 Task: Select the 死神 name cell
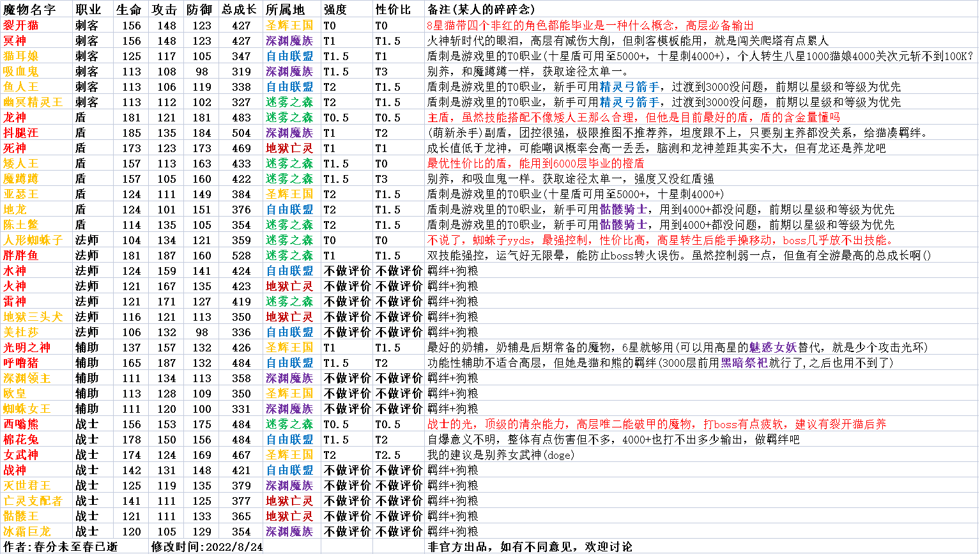15,148
